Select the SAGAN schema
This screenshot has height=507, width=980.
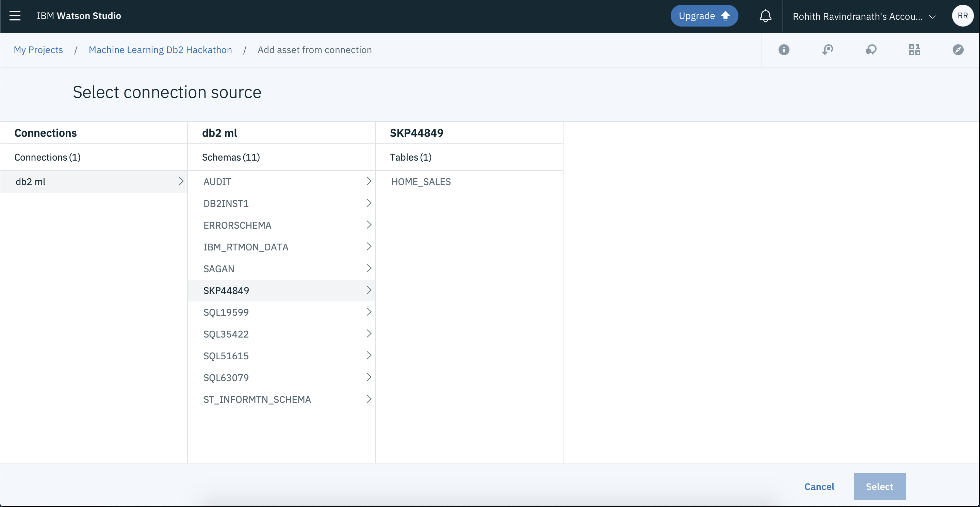[x=219, y=269]
